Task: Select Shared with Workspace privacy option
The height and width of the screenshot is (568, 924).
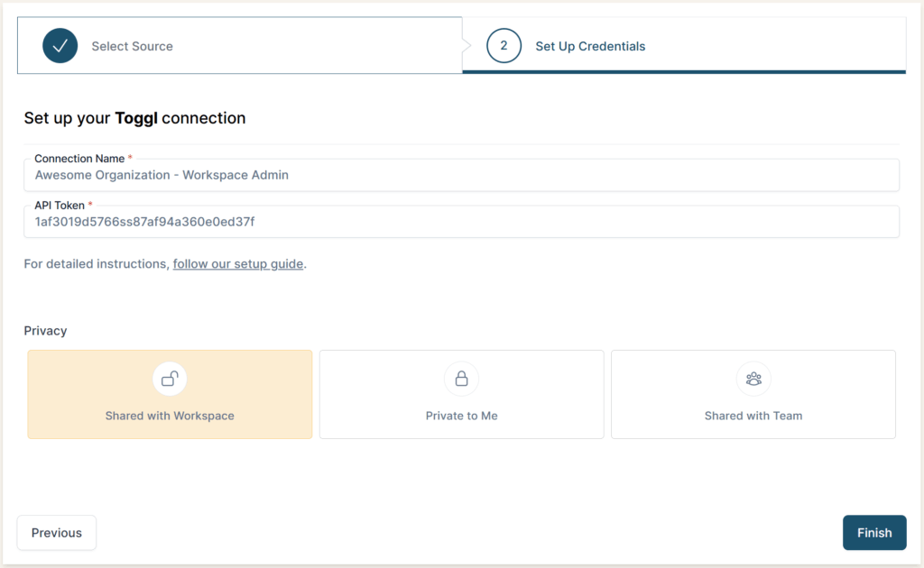Action: 170,394
